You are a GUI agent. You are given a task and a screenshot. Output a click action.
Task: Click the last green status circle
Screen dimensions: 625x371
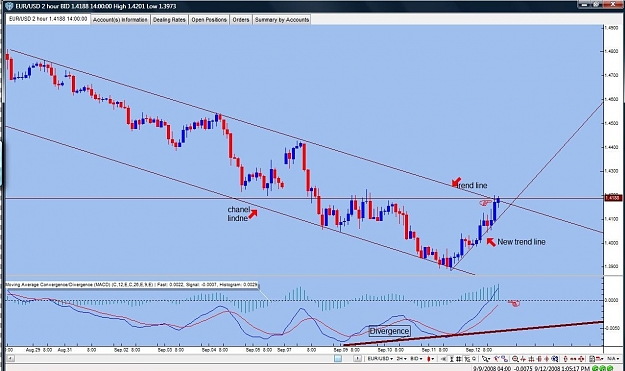pos(610,368)
